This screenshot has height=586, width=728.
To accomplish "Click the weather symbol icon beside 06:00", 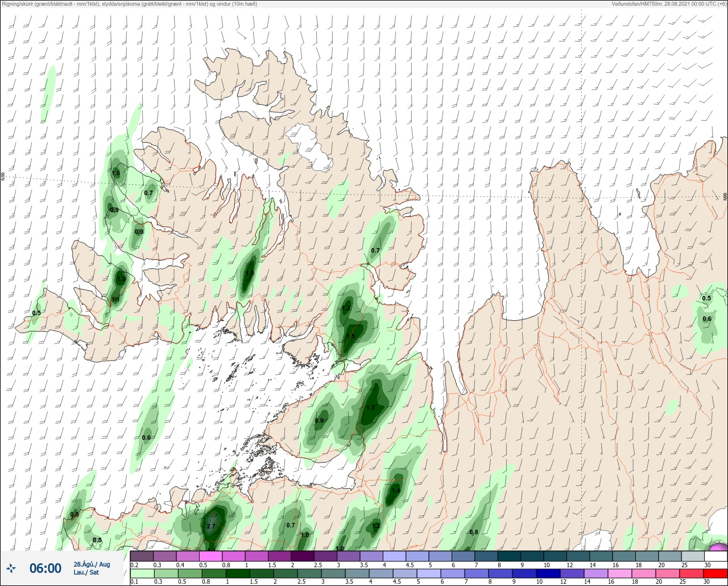I will pos(11,568).
